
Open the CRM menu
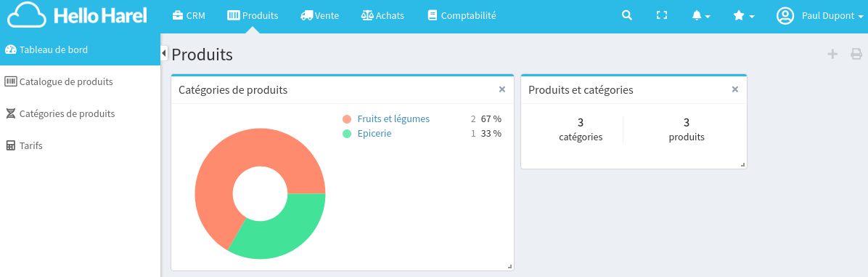click(x=189, y=15)
